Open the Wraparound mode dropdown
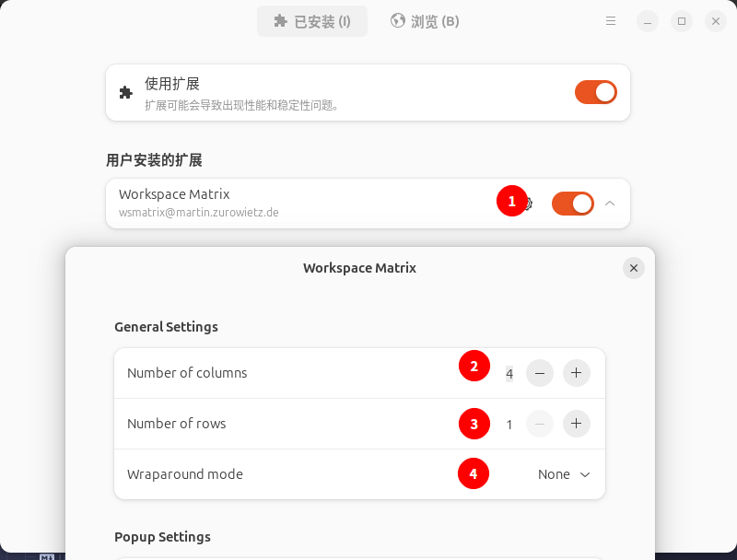This screenshot has width=737, height=560. [x=566, y=474]
